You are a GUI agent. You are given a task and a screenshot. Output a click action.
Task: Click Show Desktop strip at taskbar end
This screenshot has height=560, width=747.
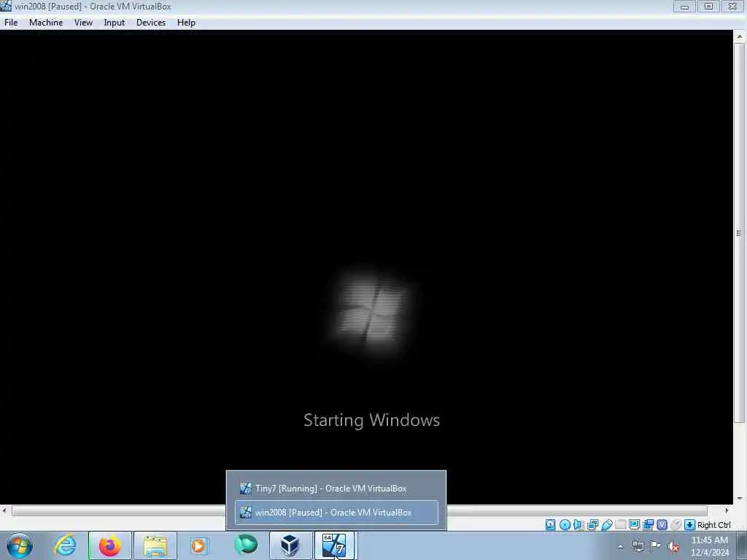pos(741,545)
